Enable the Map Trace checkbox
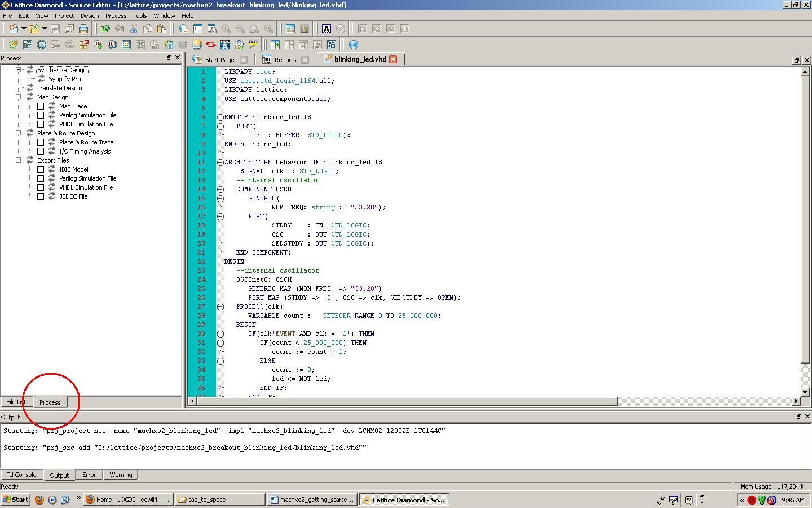 point(41,106)
